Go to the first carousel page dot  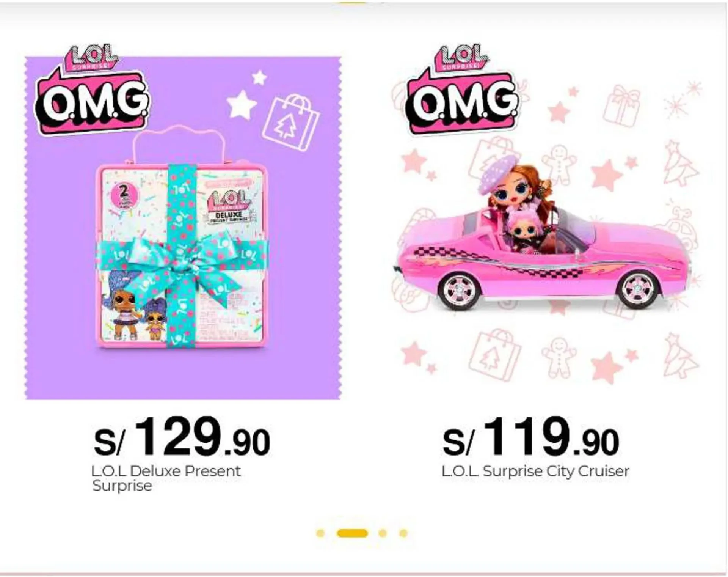click(x=320, y=533)
